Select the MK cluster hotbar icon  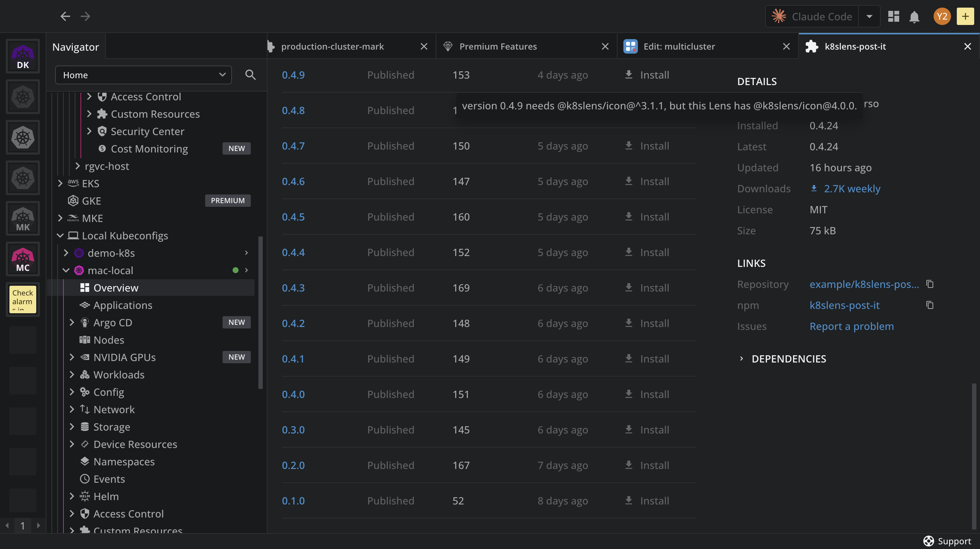click(23, 219)
